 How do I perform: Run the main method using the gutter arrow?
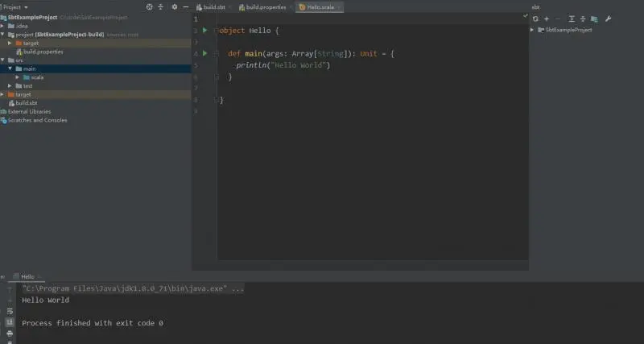click(205, 53)
